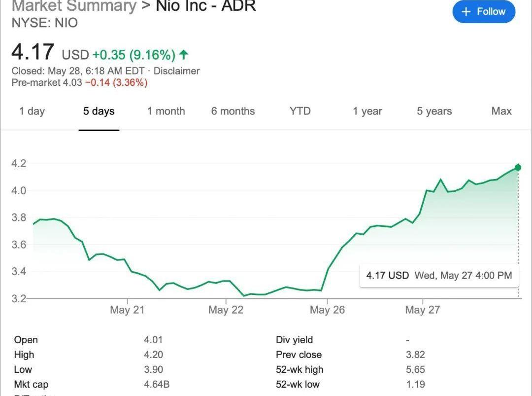This screenshot has width=532, height=396.
Task: Click the Market Summary breadcrumb link
Action: coord(74,6)
